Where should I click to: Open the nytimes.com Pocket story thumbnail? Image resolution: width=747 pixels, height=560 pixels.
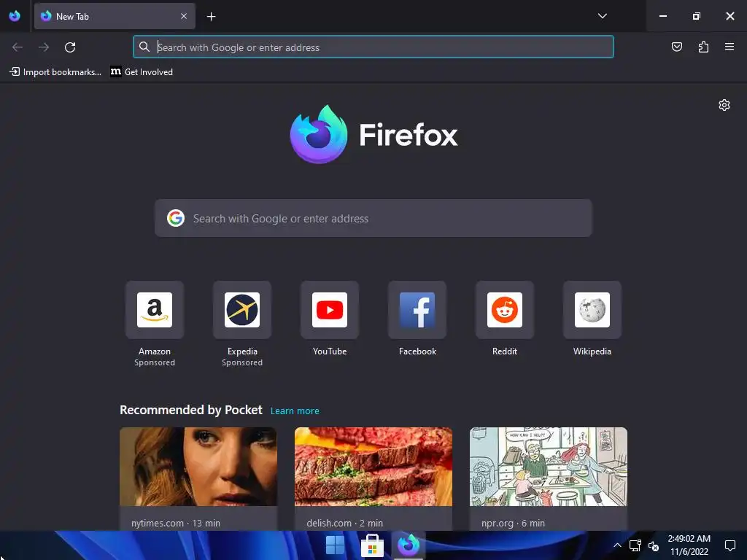point(198,467)
